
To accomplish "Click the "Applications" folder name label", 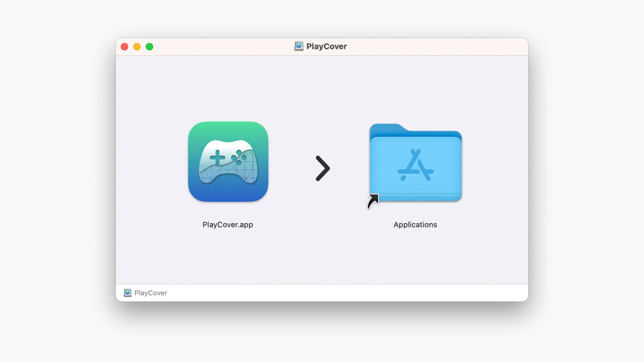I will tap(415, 225).
